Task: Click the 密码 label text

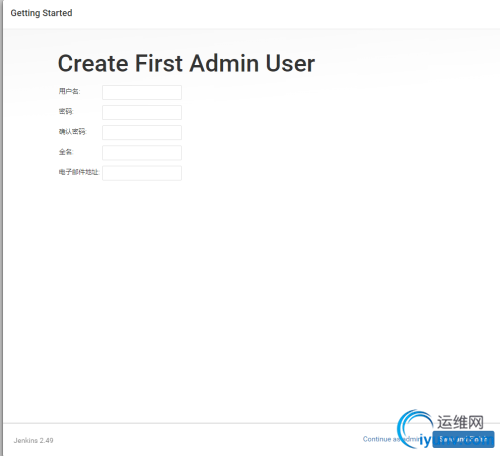Action: click(x=66, y=111)
